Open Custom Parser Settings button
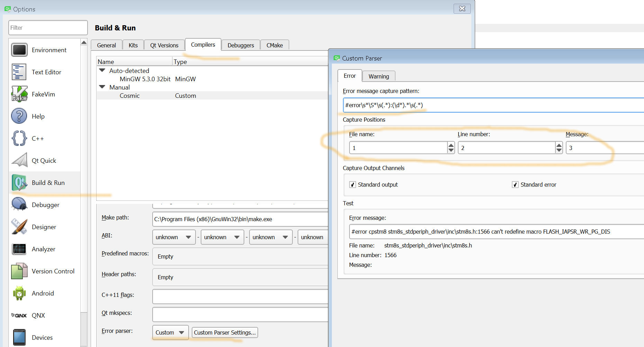The image size is (644, 347). click(225, 332)
